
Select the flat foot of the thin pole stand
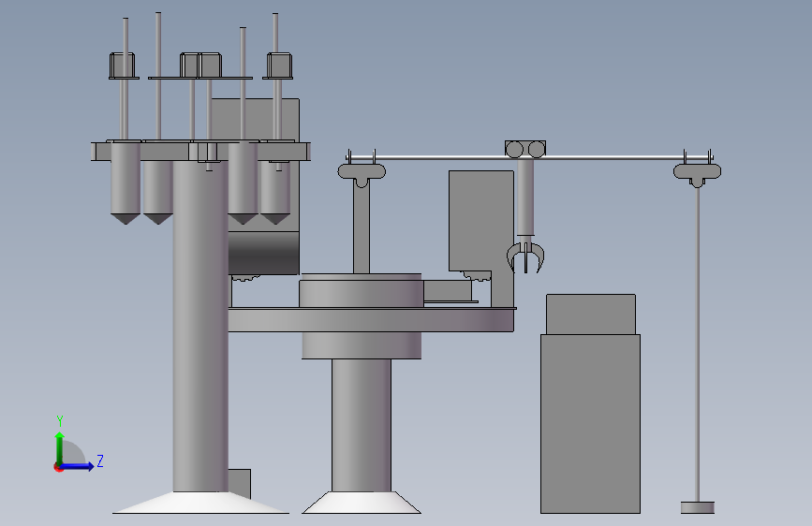pos(698,507)
